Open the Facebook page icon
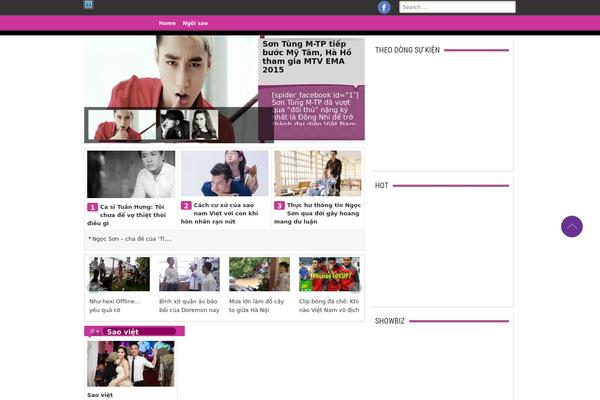This screenshot has height=400, width=600. (384, 7)
